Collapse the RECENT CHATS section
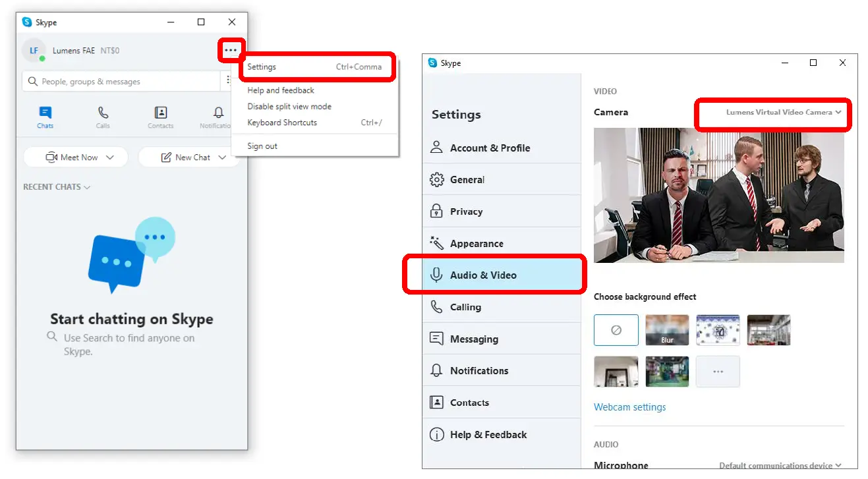Screen dimensions: 868x479 (57, 187)
